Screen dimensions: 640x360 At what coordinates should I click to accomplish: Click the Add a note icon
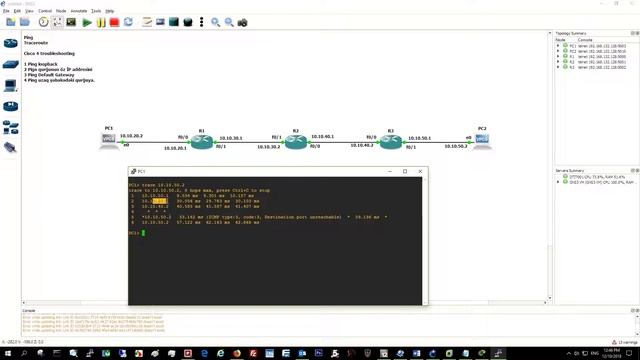coord(147,22)
